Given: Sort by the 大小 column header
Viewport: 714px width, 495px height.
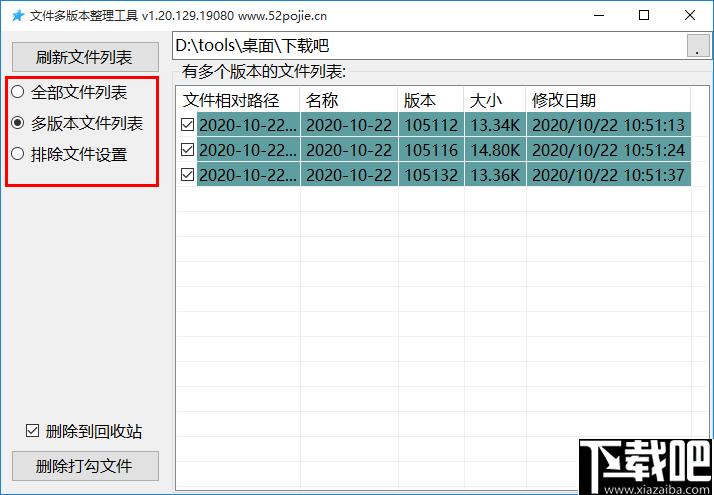Looking at the screenshot, I should coord(495,100).
